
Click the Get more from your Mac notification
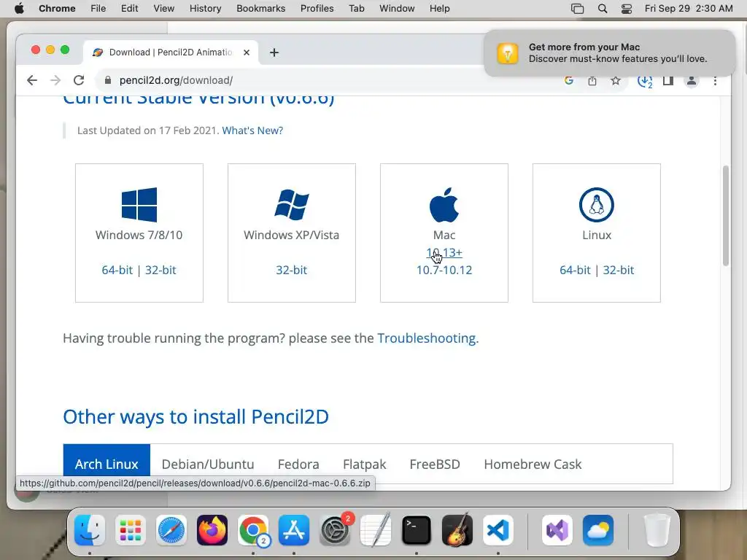(610, 52)
